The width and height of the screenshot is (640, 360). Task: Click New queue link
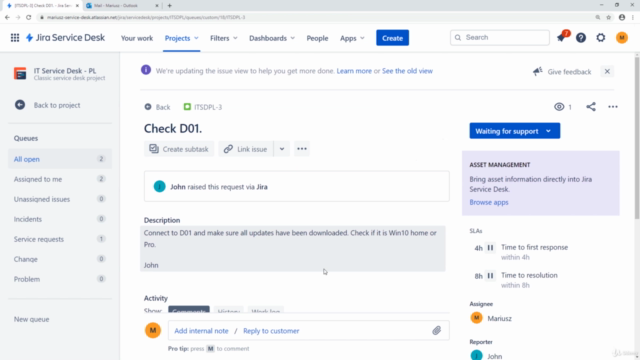31,319
